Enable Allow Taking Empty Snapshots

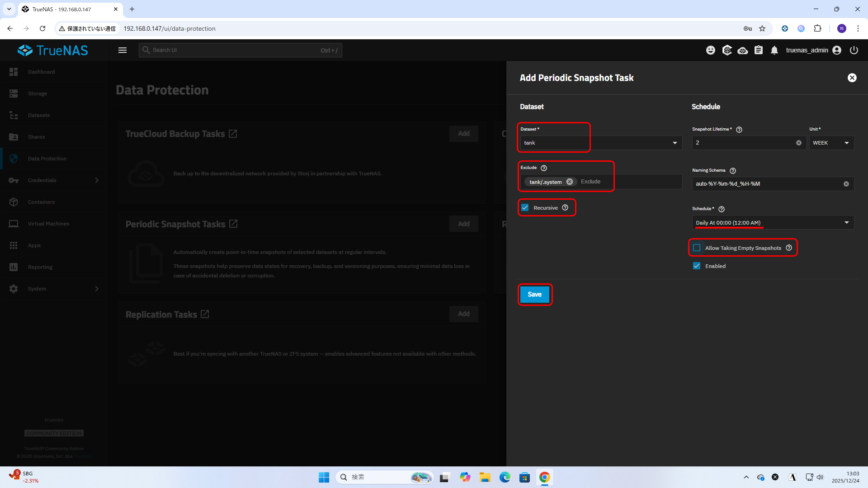tap(697, 248)
